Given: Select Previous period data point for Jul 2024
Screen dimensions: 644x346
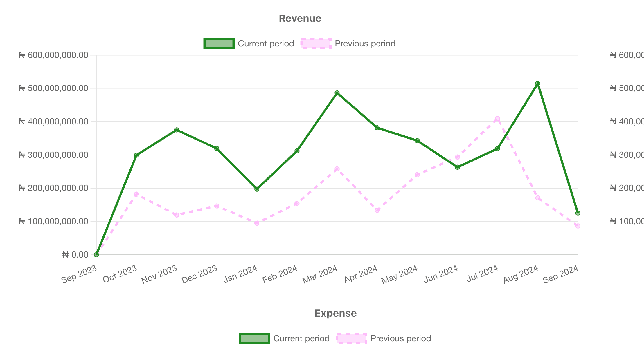Looking at the screenshot, I should click(498, 118).
